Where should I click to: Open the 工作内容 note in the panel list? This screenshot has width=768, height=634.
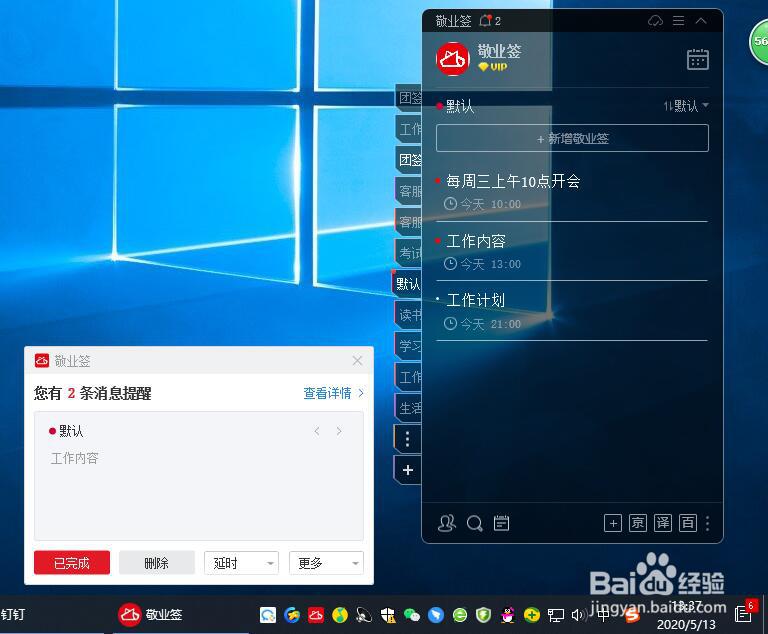(476, 241)
